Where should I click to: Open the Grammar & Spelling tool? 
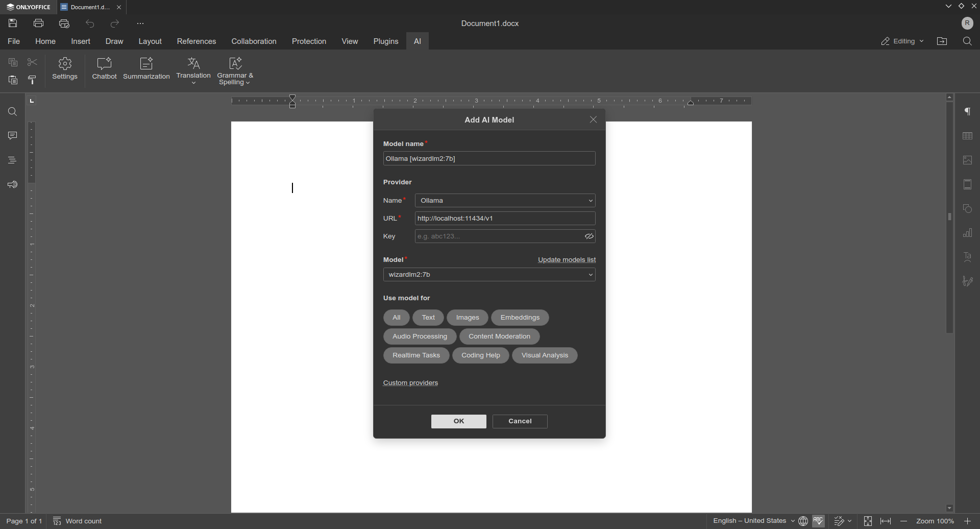235,71
